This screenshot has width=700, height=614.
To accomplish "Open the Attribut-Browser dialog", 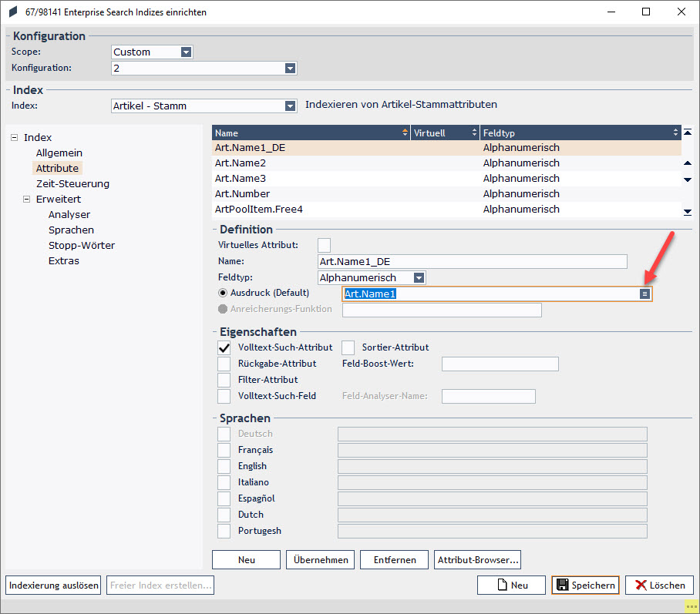I will 478,559.
